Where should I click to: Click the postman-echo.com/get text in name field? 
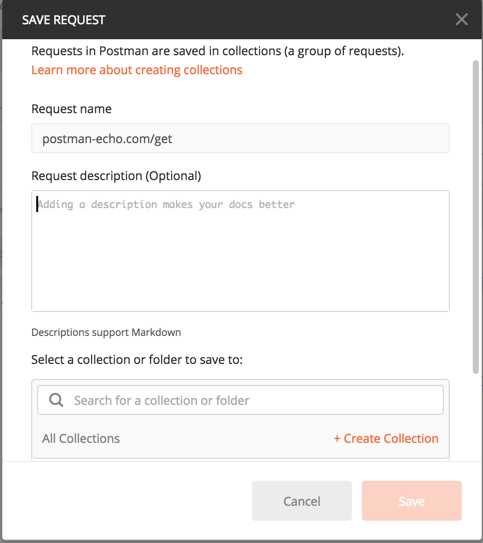click(107, 139)
